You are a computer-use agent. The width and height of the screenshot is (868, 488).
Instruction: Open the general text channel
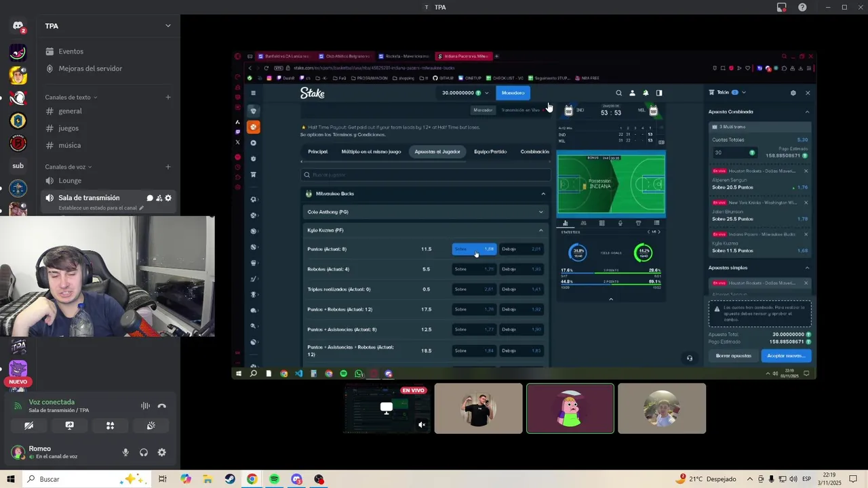(x=70, y=111)
